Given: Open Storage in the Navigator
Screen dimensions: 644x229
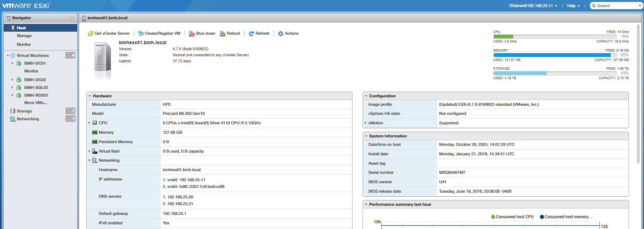Looking at the screenshot, I should coord(24,111).
